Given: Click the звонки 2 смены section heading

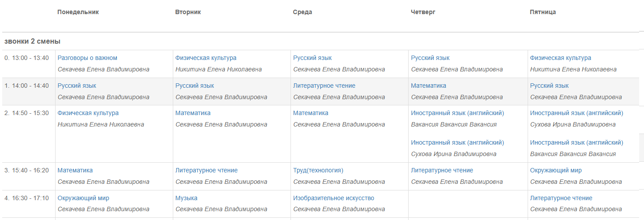Looking at the screenshot, I should [x=33, y=41].
